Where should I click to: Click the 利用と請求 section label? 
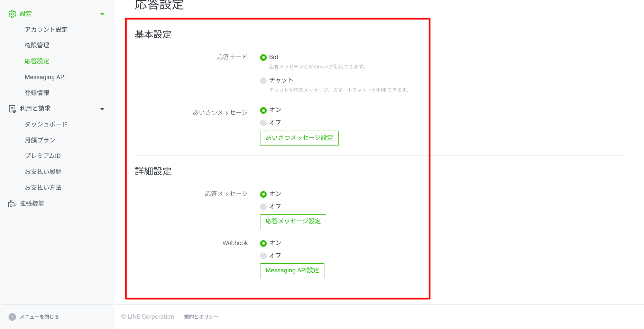[35, 109]
